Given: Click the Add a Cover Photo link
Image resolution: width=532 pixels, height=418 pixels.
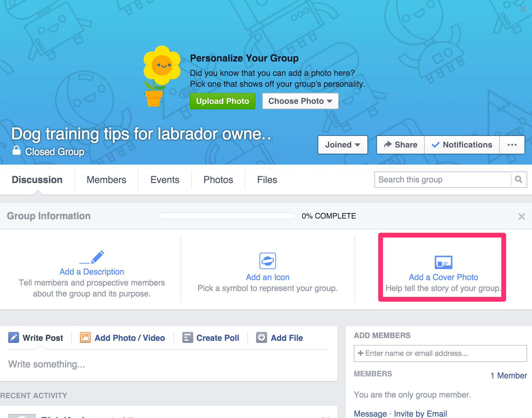Looking at the screenshot, I should (443, 277).
